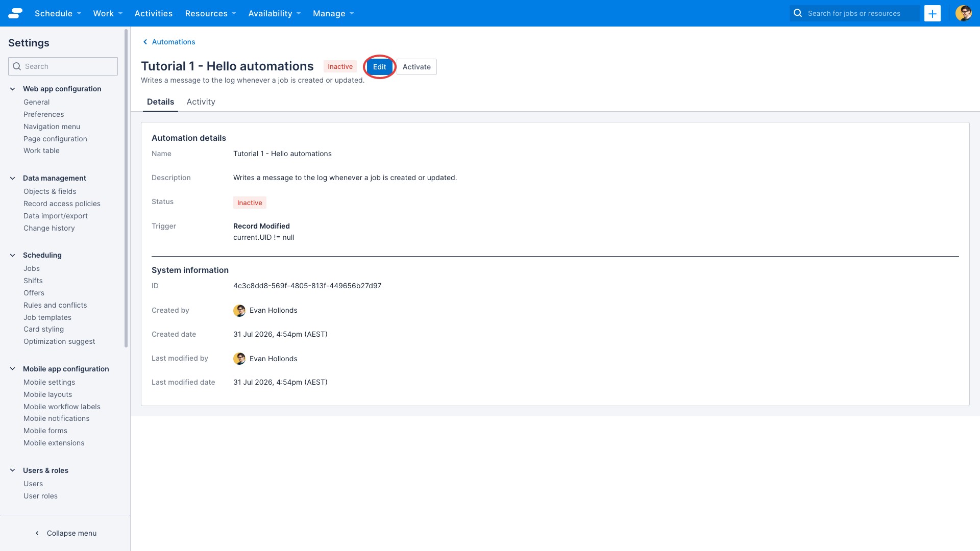Open Mobile layouts
This screenshot has height=551, width=980.
[x=47, y=394]
